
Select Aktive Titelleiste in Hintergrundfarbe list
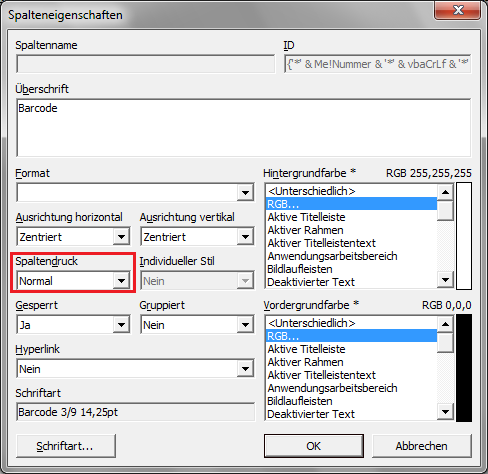351,217
